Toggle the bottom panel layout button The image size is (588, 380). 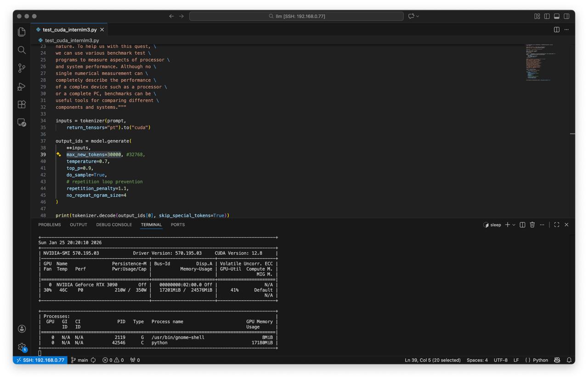pyautogui.click(x=556, y=16)
